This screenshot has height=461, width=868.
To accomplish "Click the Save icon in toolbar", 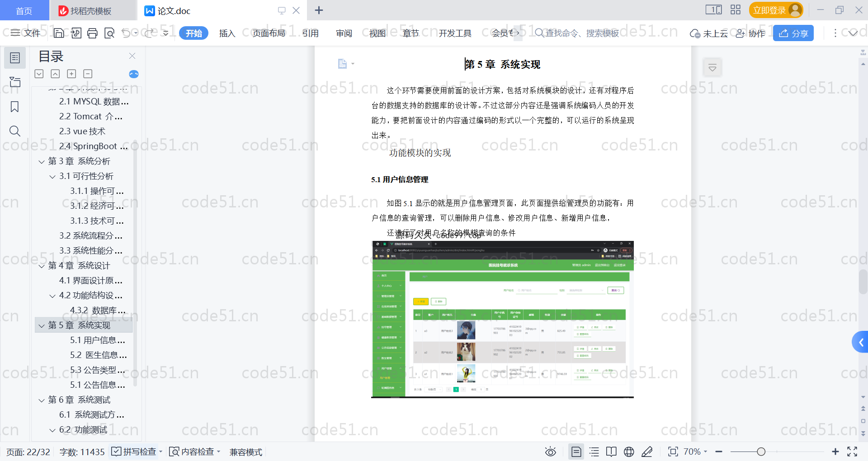I will pos(59,33).
